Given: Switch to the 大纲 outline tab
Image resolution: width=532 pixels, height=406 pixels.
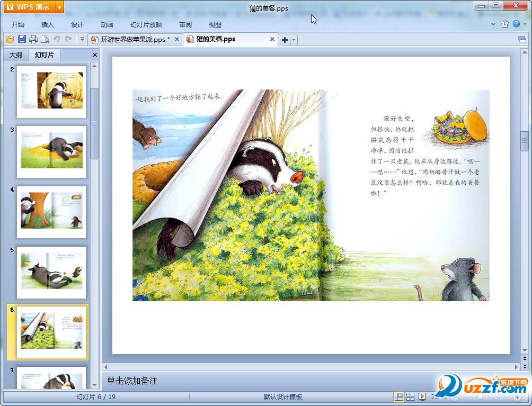Looking at the screenshot, I should coord(15,55).
